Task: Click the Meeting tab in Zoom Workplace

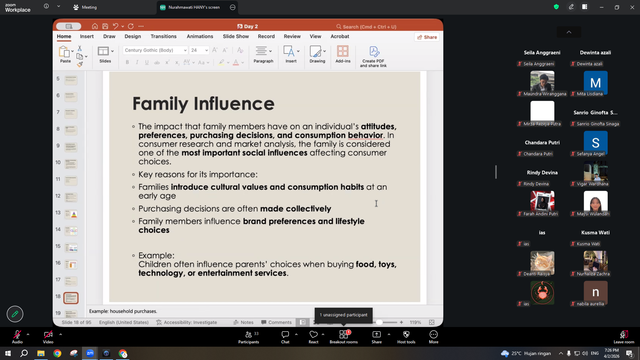Action: [x=85, y=7]
